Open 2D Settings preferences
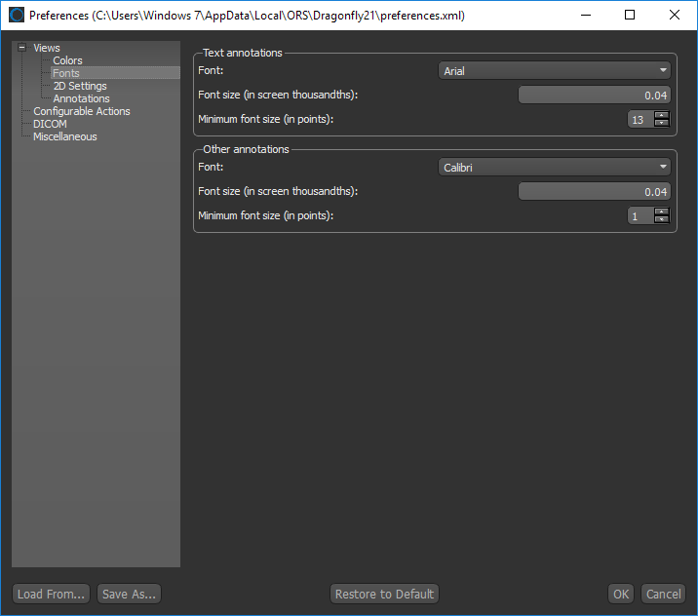The height and width of the screenshot is (616, 698). click(80, 86)
